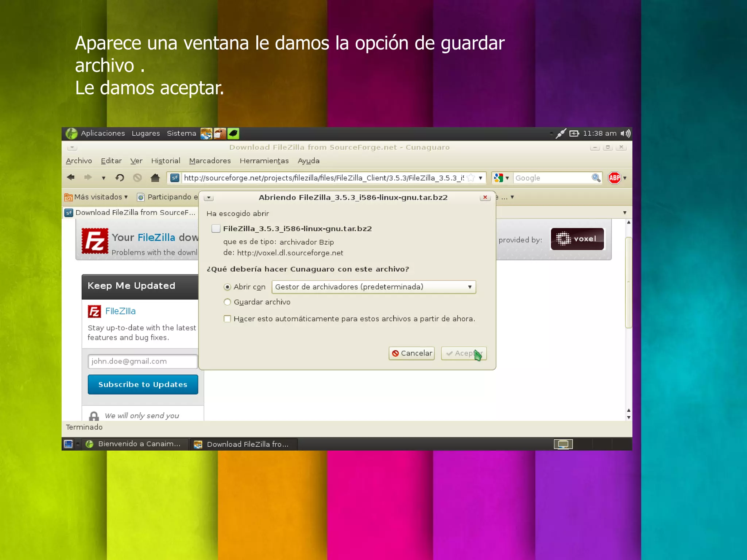Select the Download FileZilla from SourceF... tab
This screenshot has height=560, width=747.
pos(131,213)
